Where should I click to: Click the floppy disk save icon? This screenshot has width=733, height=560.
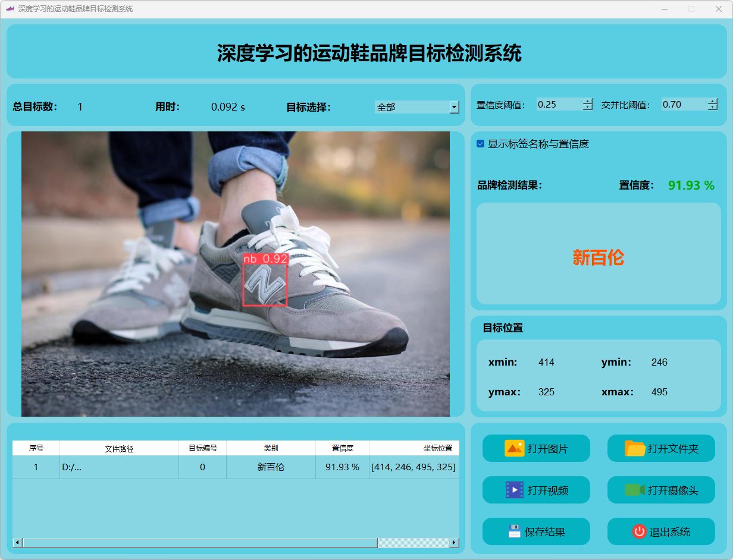pos(514,531)
